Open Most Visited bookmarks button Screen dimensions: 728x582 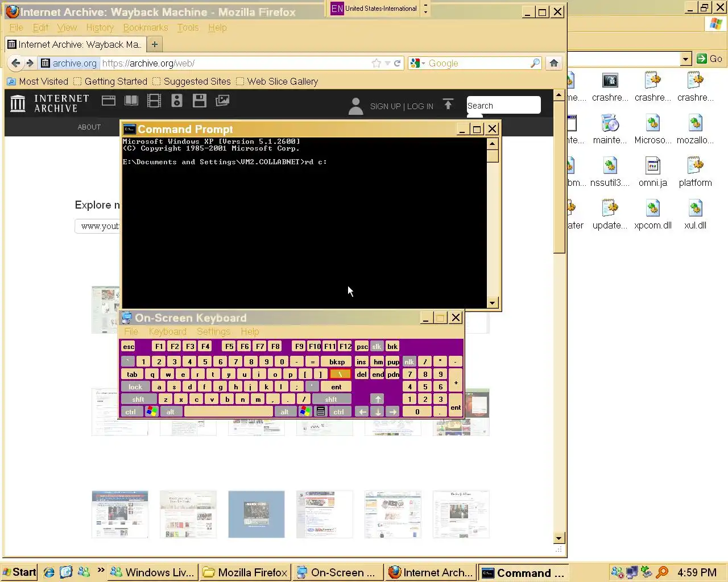tap(38, 81)
